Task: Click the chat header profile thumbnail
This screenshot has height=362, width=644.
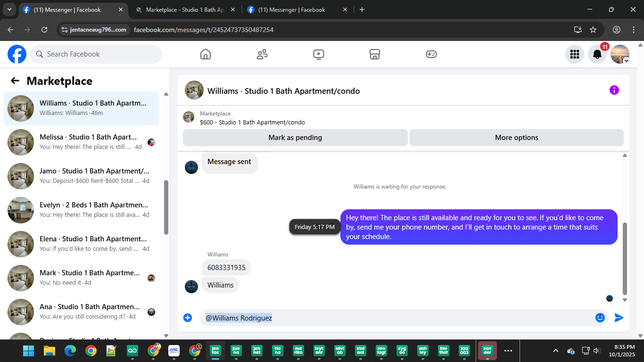Action: (x=194, y=90)
